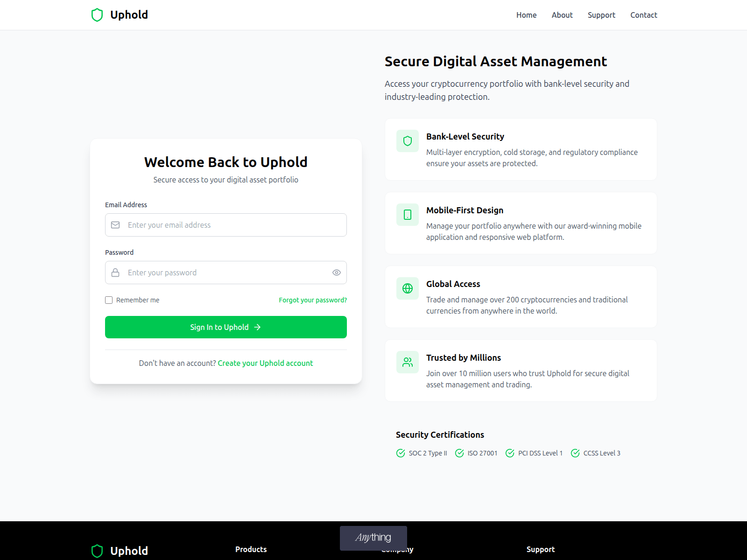Open Support in the top navigation

coord(601,15)
